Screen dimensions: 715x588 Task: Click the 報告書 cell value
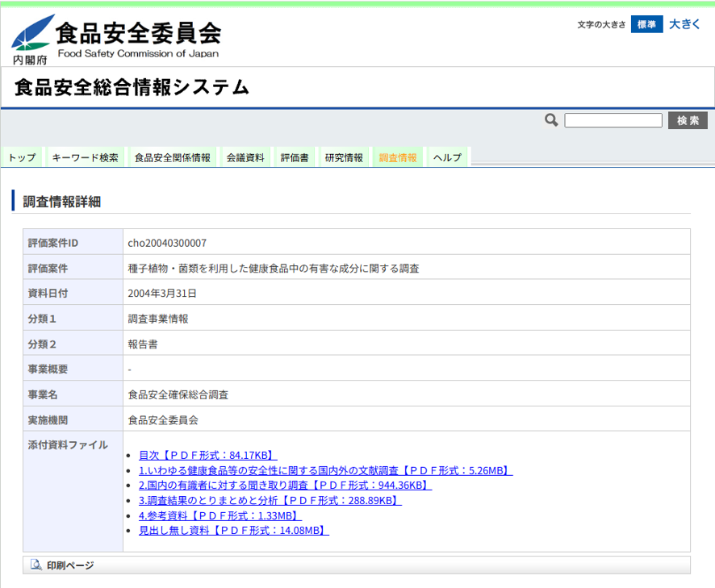143,344
